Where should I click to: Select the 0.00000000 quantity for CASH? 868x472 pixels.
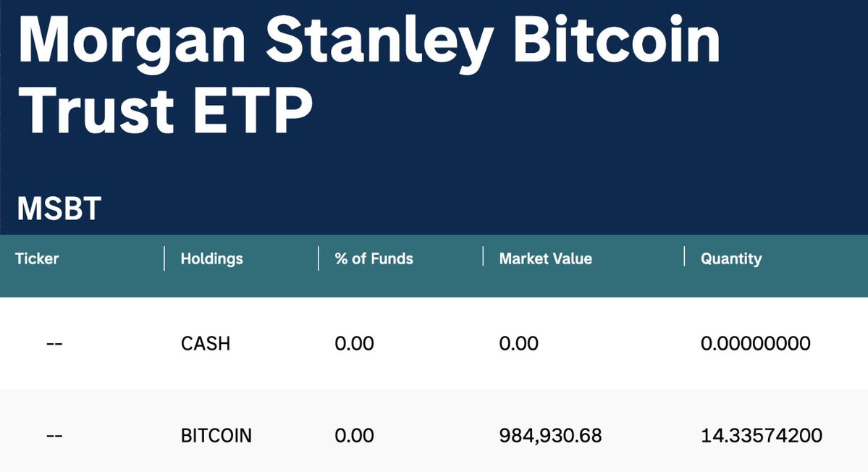click(755, 343)
